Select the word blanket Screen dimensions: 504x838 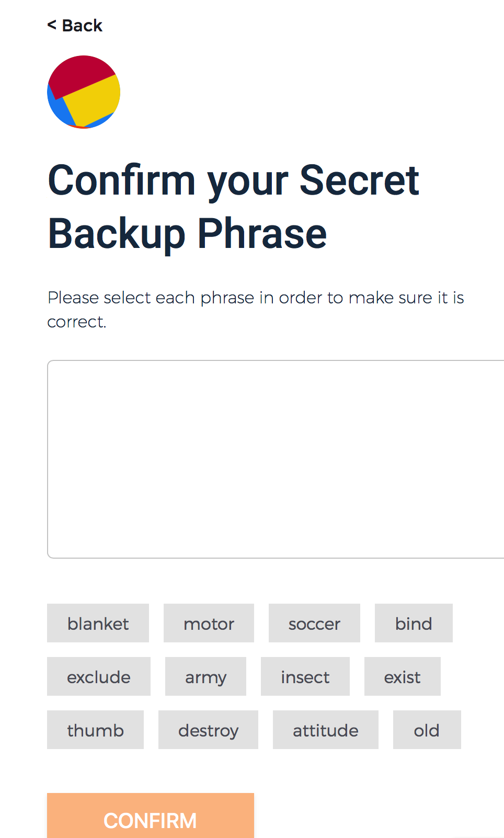pos(98,623)
